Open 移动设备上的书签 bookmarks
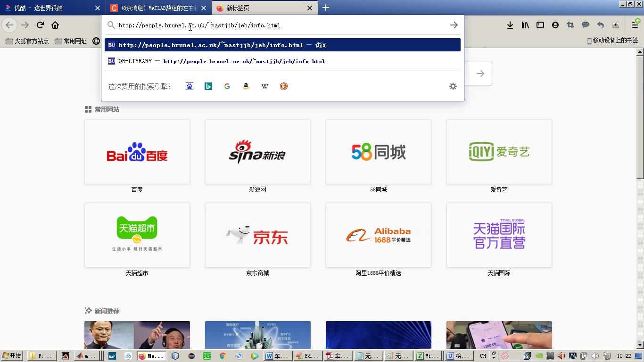 pyautogui.click(x=612, y=41)
